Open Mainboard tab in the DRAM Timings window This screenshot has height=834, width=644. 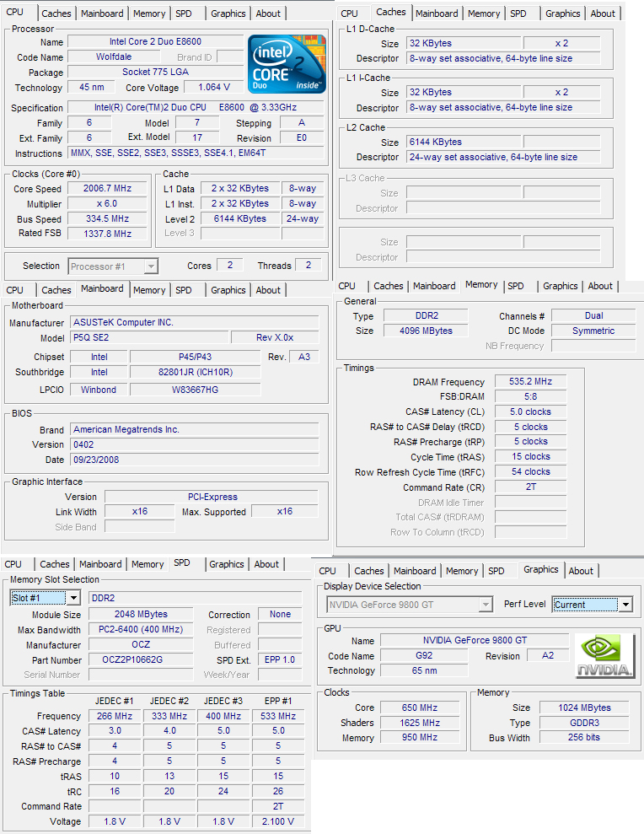[434, 286]
